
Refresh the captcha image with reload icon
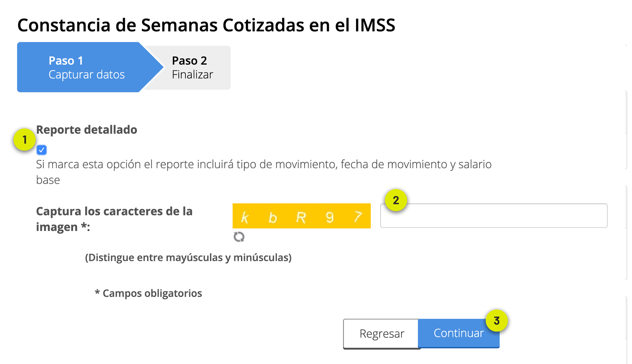coord(239,237)
